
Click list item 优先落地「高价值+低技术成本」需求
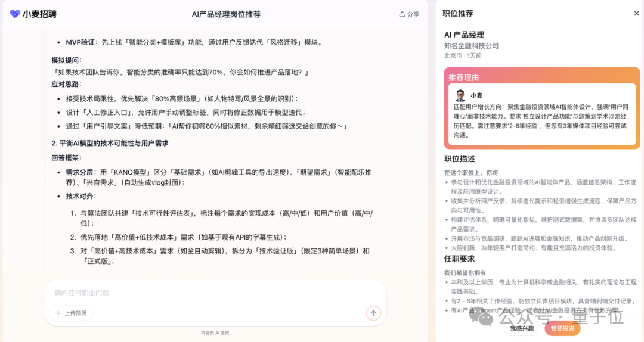(183, 237)
